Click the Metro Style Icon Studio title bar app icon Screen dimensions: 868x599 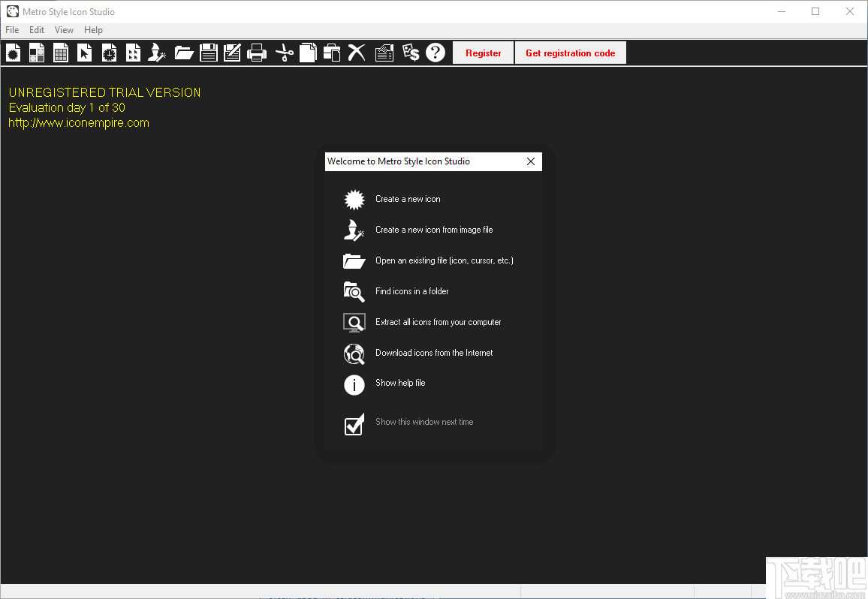(13, 11)
